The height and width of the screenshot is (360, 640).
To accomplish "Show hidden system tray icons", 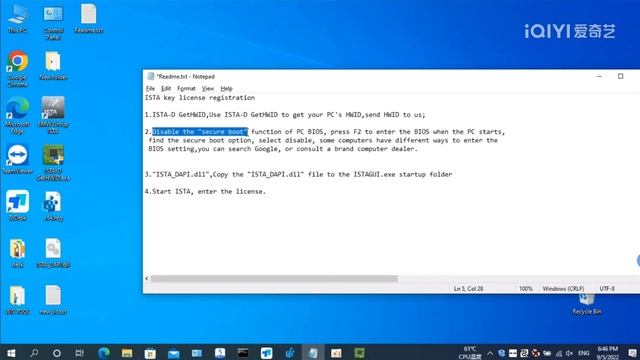I will click(490, 353).
